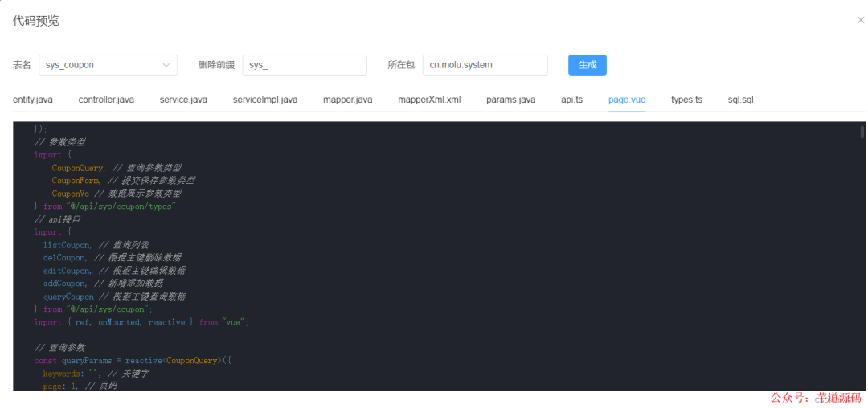Click the // 查询参数 comment
868x409 pixels.
click(59, 348)
